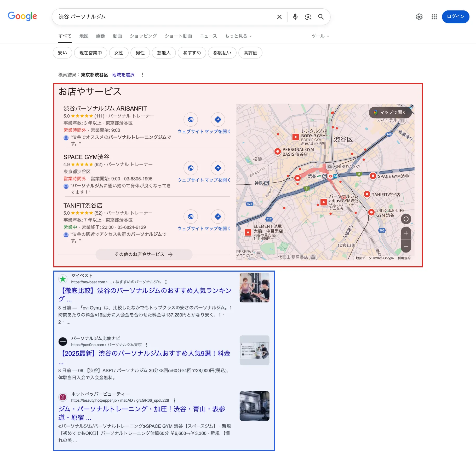Click ホットペッパービューティー result thumbnail

[x=254, y=406]
